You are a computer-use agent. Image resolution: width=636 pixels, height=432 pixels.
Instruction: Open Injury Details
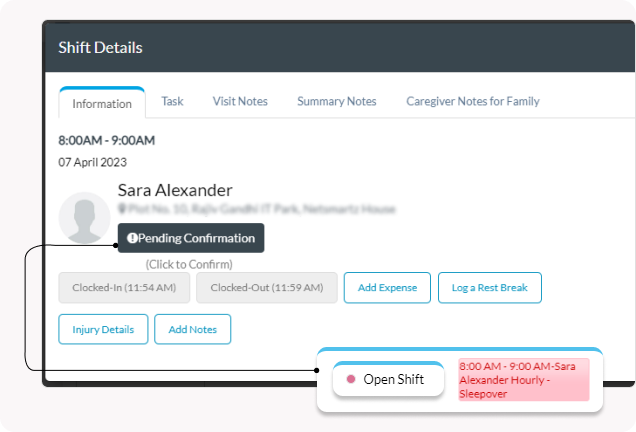[x=103, y=329]
